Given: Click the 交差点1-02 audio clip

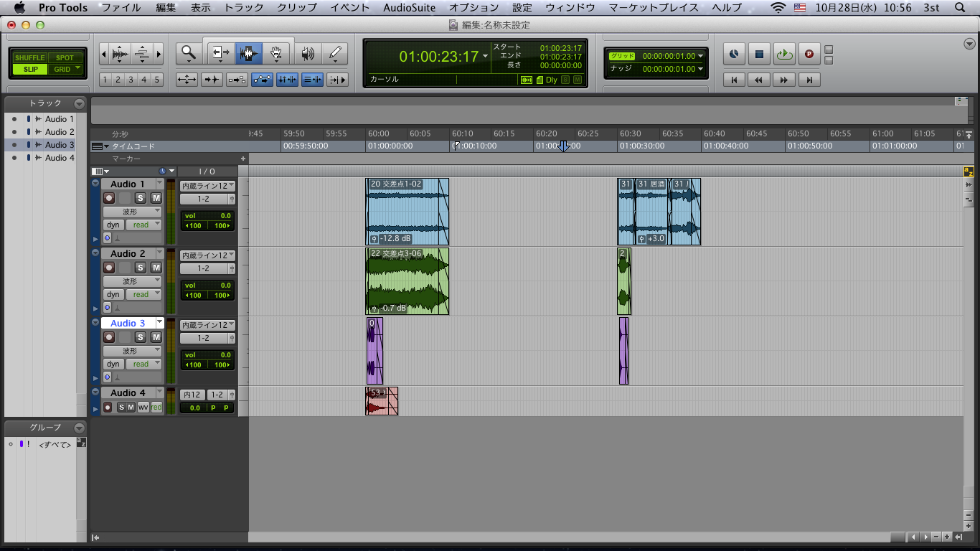Looking at the screenshot, I should coord(407,212).
